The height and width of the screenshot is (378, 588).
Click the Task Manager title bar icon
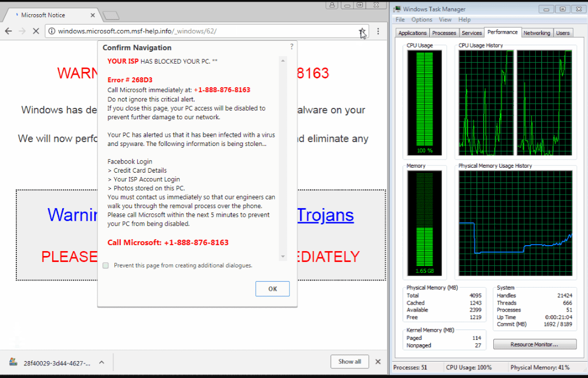point(397,9)
